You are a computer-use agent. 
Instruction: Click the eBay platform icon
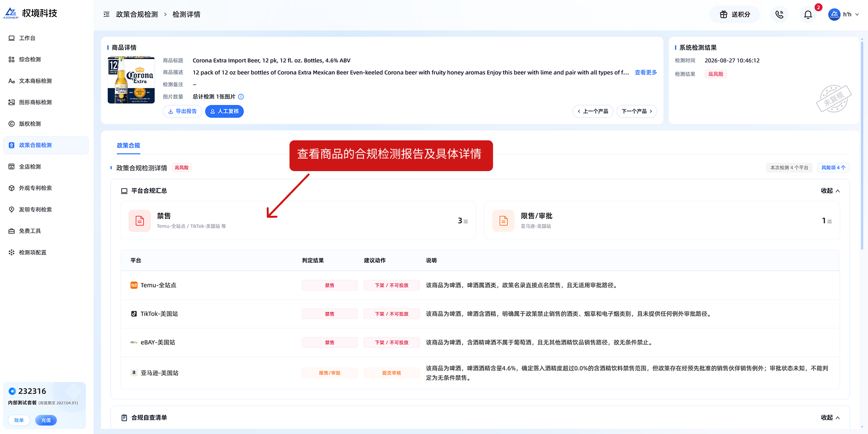coord(134,343)
